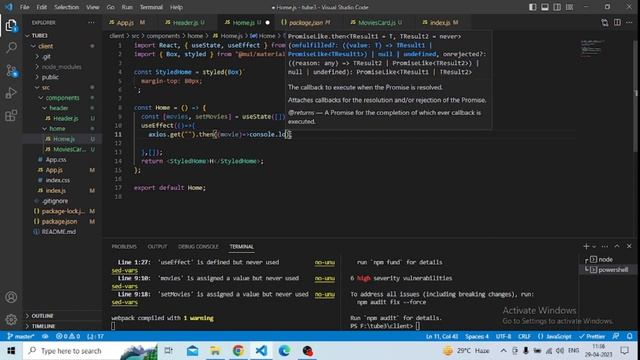Change language mode JavaScript status item
The height and width of the screenshot is (360, 640).
coord(555,336)
